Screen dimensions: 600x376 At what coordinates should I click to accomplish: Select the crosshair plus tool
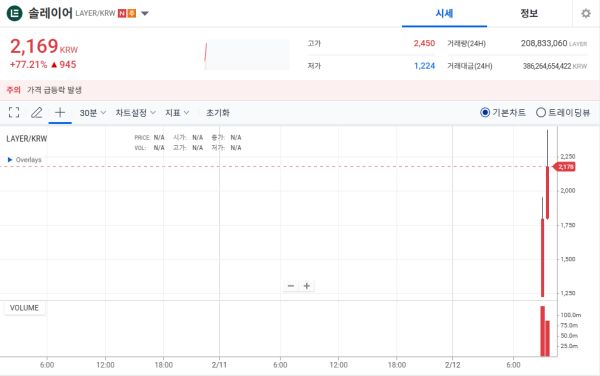click(x=60, y=112)
